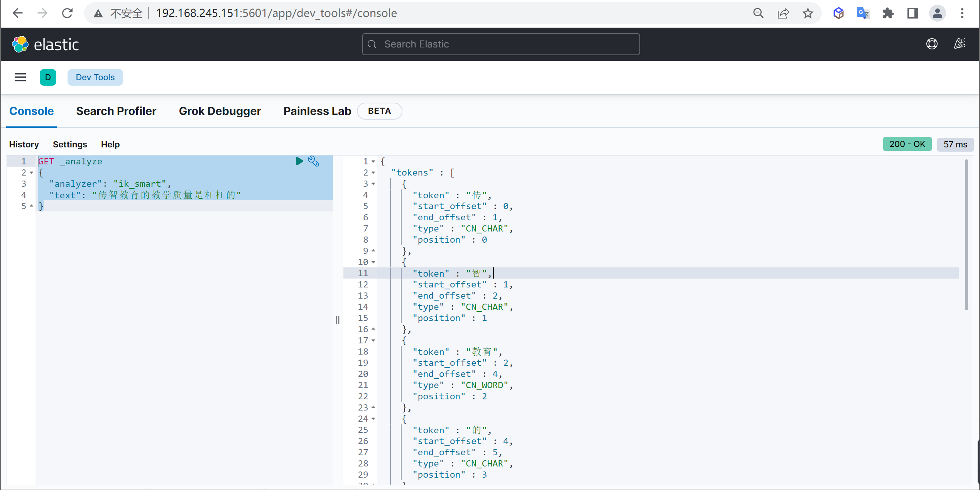Collapse the tokens array on response line 2
This screenshot has width=980, height=490.
pyautogui.click(x=373, y=172)
